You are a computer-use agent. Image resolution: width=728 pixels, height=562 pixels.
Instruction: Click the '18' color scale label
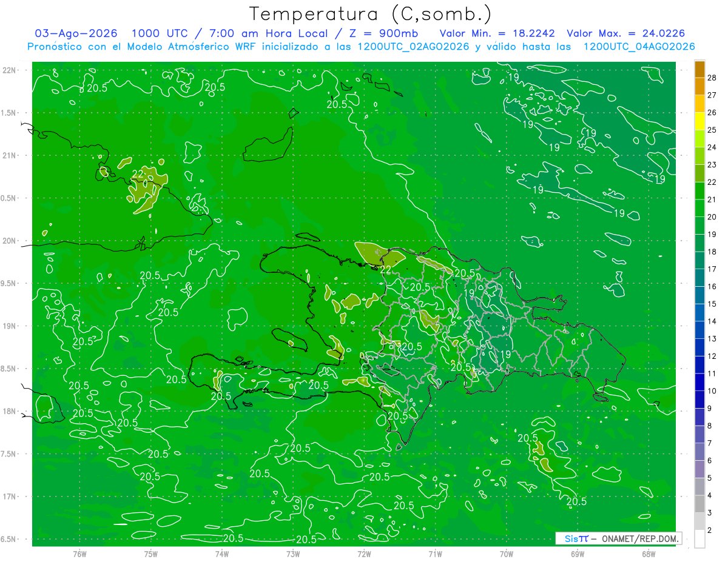(x=712, y=252)
